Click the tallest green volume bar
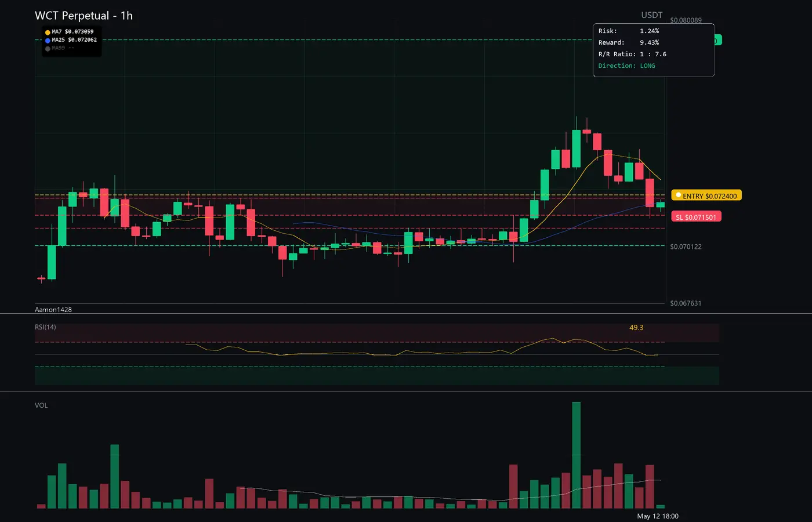 (576, 455)
